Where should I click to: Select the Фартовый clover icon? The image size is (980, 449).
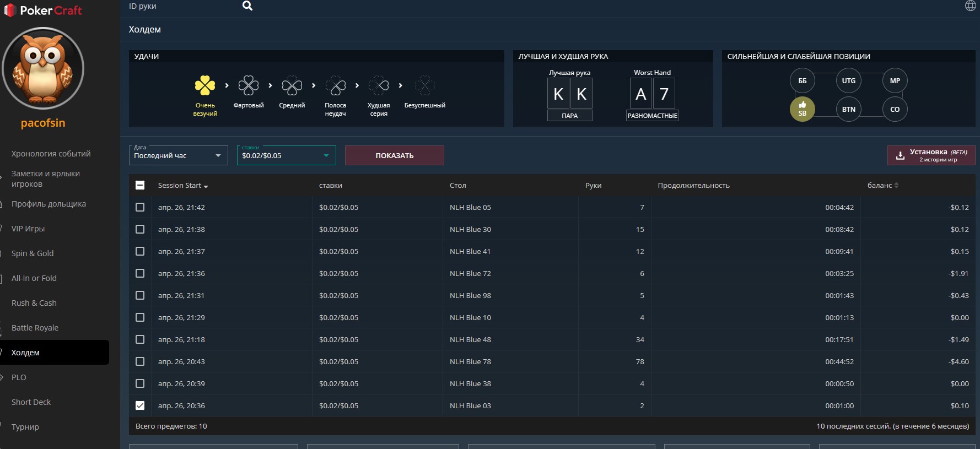(249, 85)
